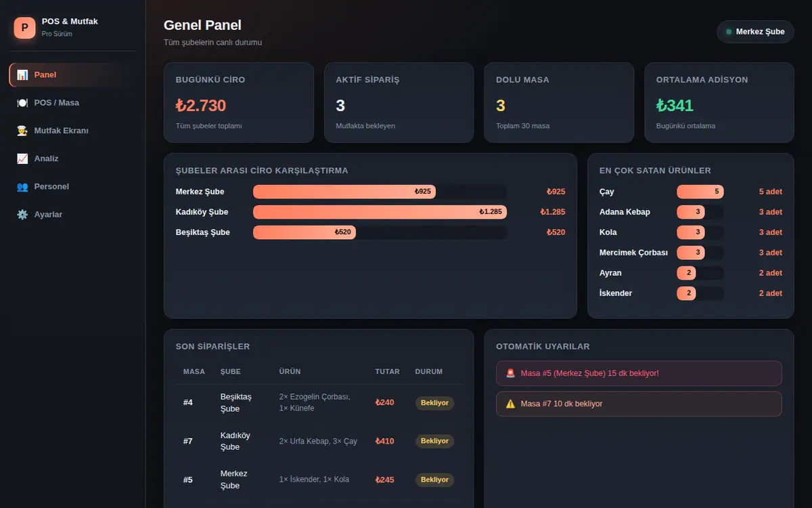This screenshot has width=812, height=508.
Task: Click the Mutfak Ekranı chef icon
Action: tap(22, 131)
